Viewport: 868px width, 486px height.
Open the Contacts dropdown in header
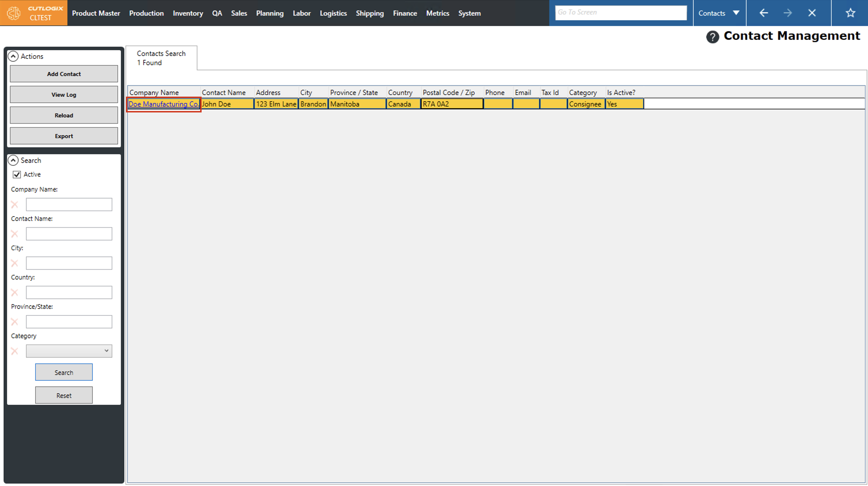click(x=719, y=13)
